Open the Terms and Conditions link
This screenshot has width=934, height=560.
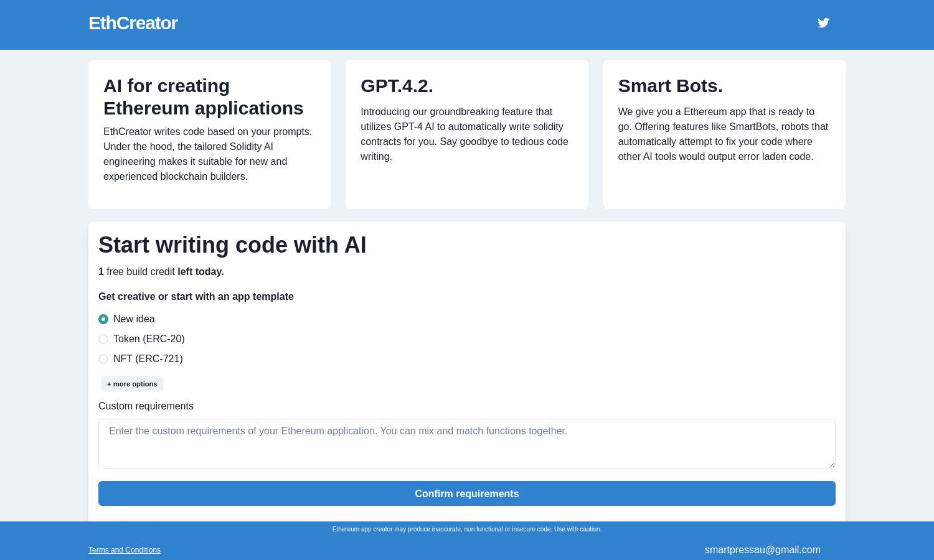pos(125,550)
